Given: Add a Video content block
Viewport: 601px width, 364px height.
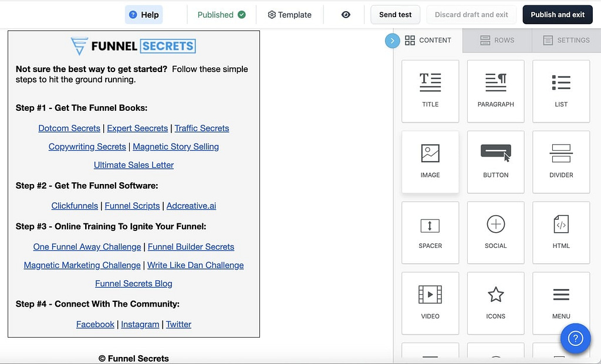Looking at the screenshot, I should [430, 303].
